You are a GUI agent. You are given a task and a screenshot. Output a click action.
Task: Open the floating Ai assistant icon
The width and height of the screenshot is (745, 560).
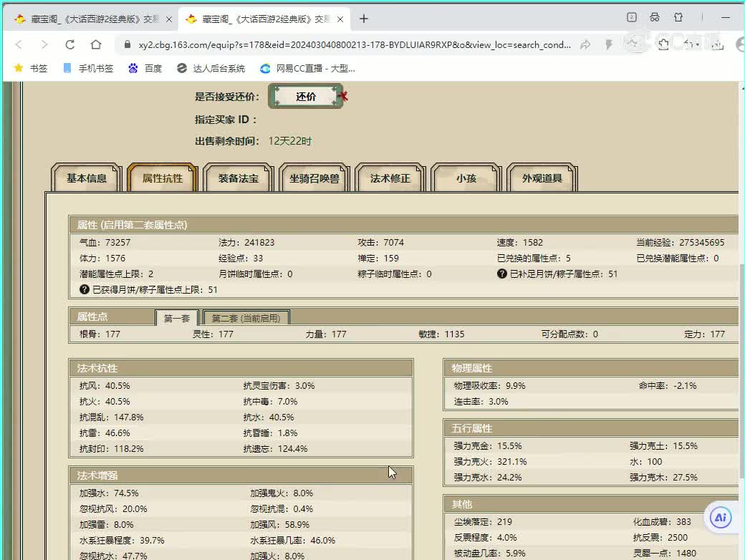tap(721, 517)
